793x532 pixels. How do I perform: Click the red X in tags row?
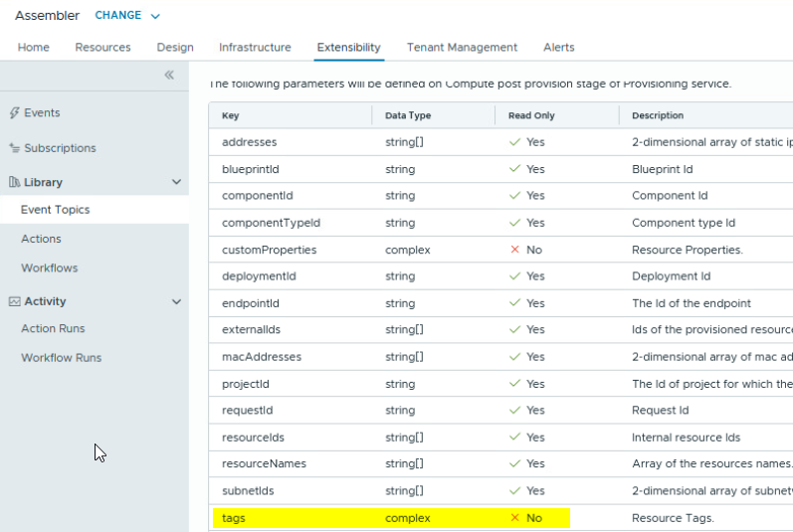(x=514, y=518)
